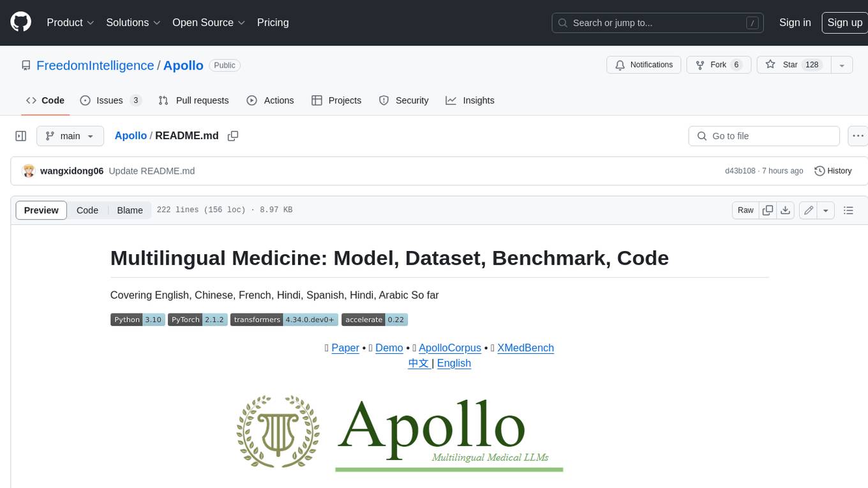Go to the Pricing page
Viewport: 868px width, 488px height.
click(x=273, y=22)
